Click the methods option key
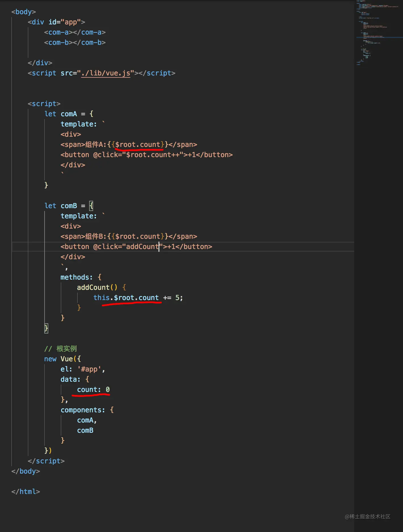 (77, 277)
